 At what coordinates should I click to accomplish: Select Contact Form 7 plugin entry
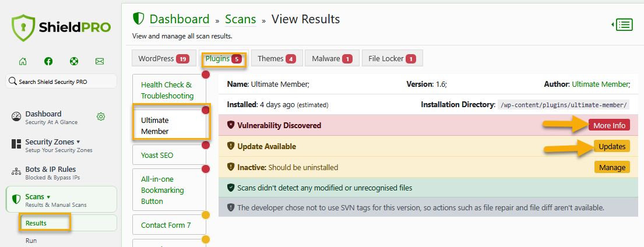point(169,225)
